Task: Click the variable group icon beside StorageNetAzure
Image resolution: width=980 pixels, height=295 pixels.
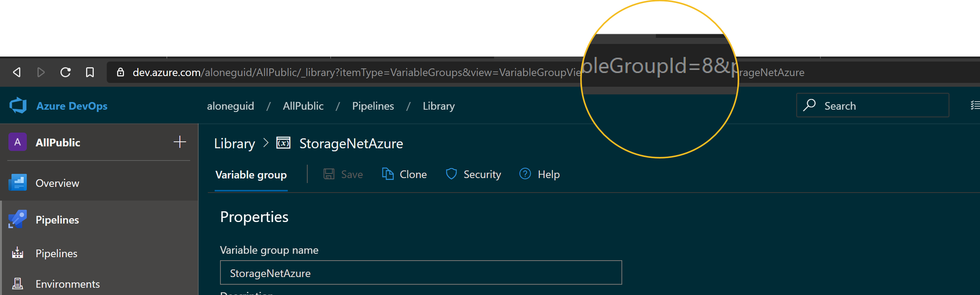Action: coord(284,143)
